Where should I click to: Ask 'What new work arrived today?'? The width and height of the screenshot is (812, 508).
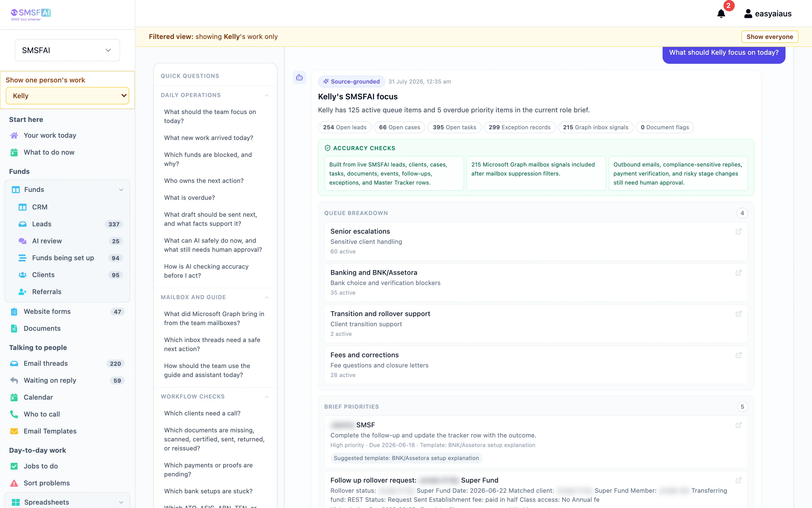(x=208, y=138)
